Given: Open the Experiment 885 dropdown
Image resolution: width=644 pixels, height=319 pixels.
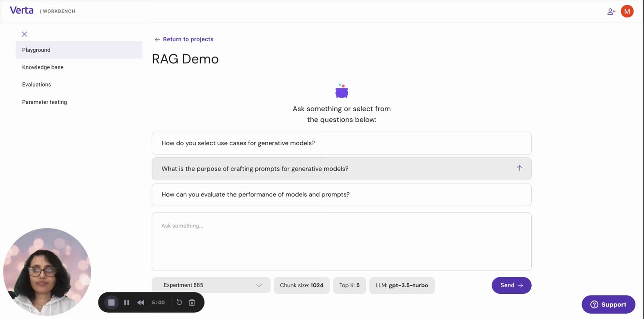Looking at the screenshot, I should 211,285.
